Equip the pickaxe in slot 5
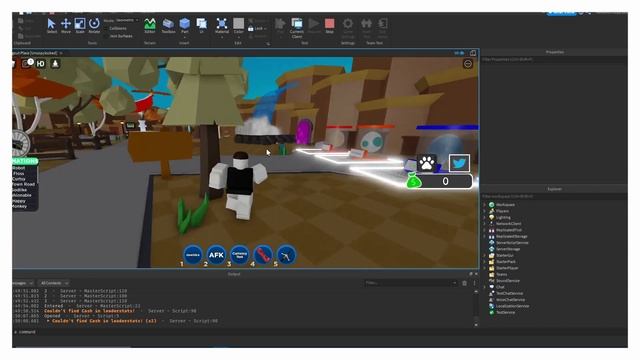This screenshot has height=360, width=640. 286,255
